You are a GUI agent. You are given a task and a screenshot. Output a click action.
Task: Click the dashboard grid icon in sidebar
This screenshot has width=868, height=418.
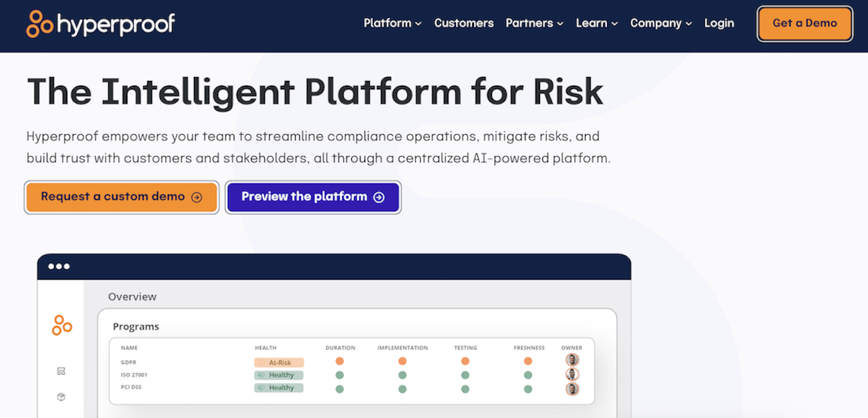61,371
